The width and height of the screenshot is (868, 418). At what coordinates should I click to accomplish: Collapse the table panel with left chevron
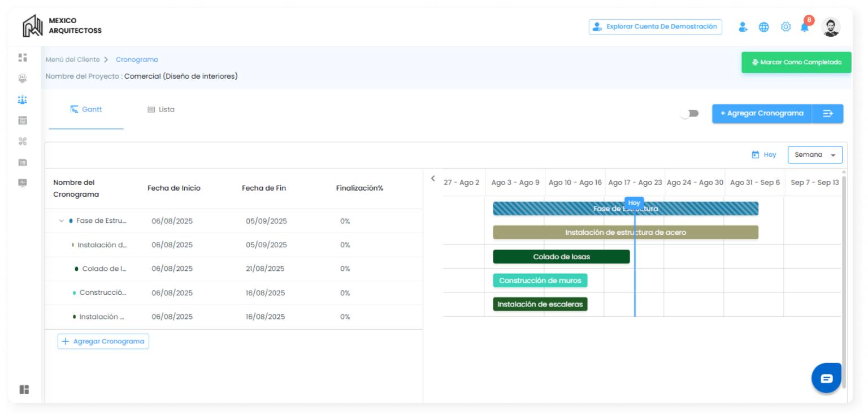433,179
